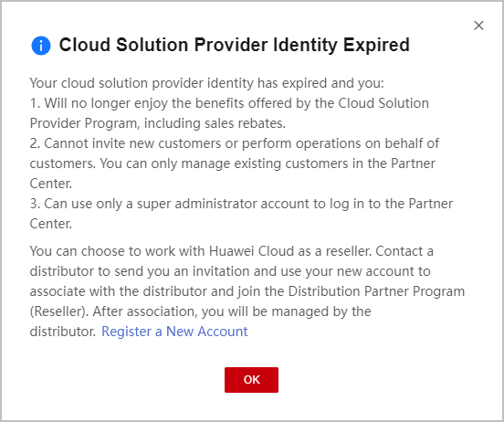The width and height of the screenshot is (504, 422).
Task: Close the dialog with the X icon
Action: click(x=478, y=26)
